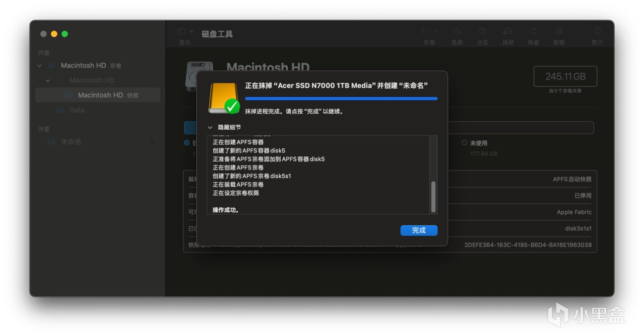Select the 创建了新的 APFS 容器 disk5 log line
644x336 pixels.
pos(249,150)
